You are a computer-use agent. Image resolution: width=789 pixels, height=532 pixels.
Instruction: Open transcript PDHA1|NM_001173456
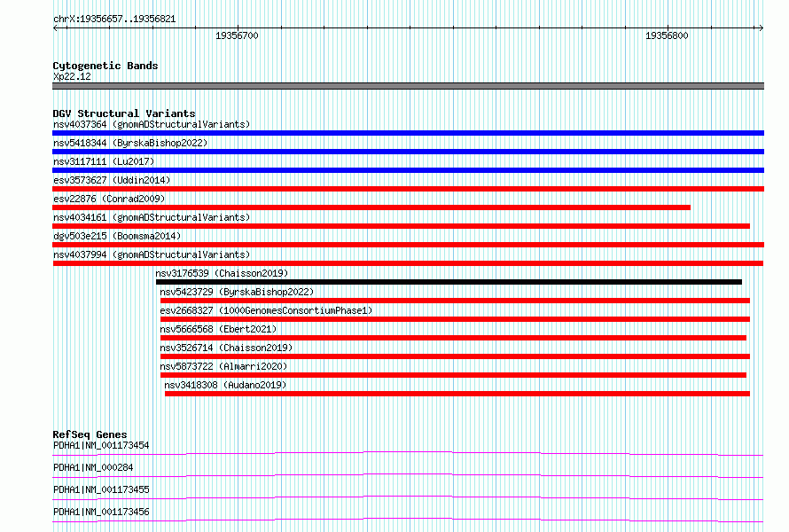[101, 512]
